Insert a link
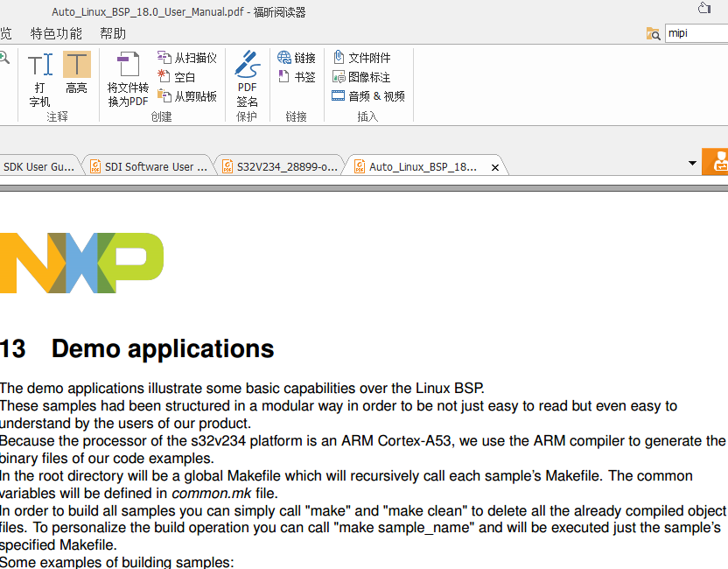The width and height of the screenshot is (728, 569). [297, 58]
